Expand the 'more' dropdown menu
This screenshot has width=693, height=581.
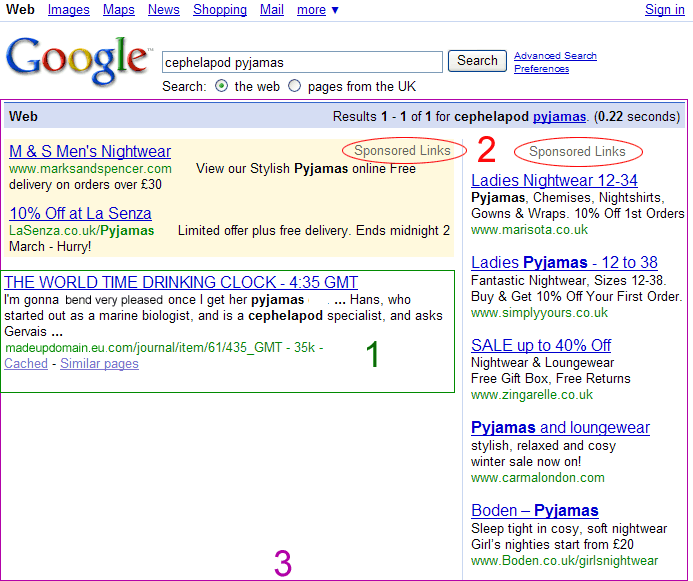tap(317, 9)
